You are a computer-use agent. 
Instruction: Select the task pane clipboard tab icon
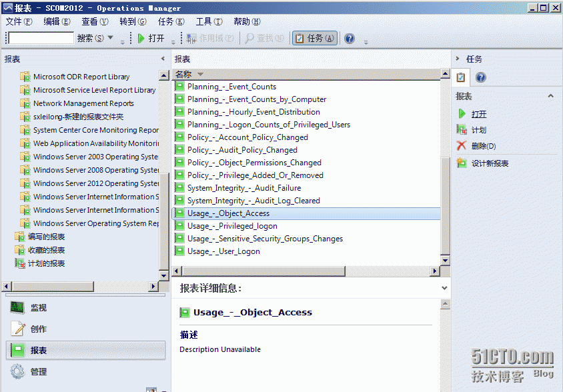(461, 77)
